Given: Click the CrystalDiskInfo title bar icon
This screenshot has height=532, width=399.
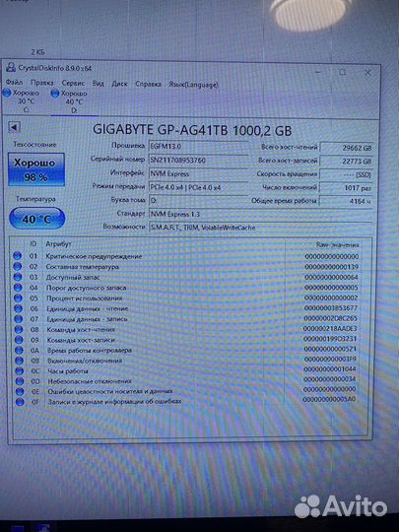Looking at the screenshot, I should pyautogui.click(x=11, y=67).
